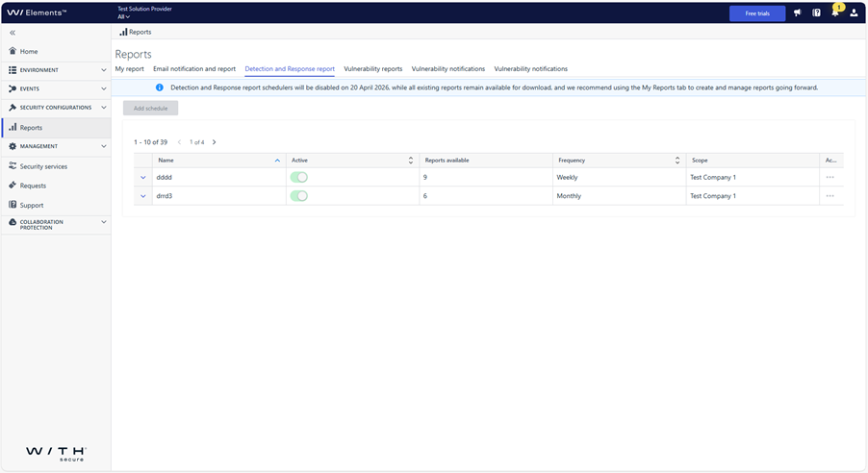Open the last Vulnerability notifications tab
The height and width of the screenshot is (473, 868).
pos(531,69)
